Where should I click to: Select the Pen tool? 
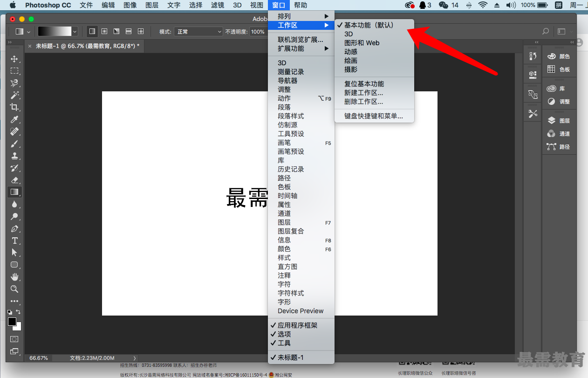(x=14, y=228)
